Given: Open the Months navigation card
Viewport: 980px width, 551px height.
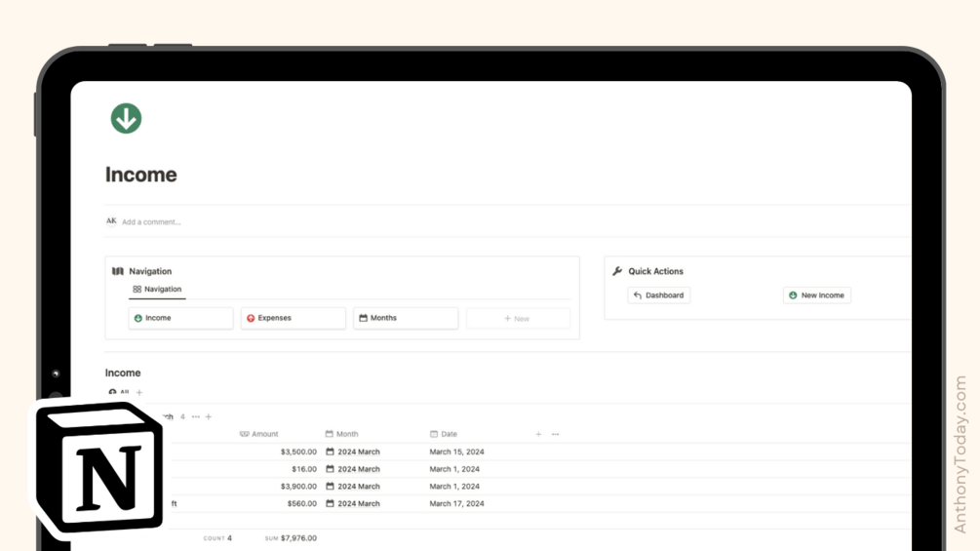Looking at the screenshot, I should pos(406,318).
